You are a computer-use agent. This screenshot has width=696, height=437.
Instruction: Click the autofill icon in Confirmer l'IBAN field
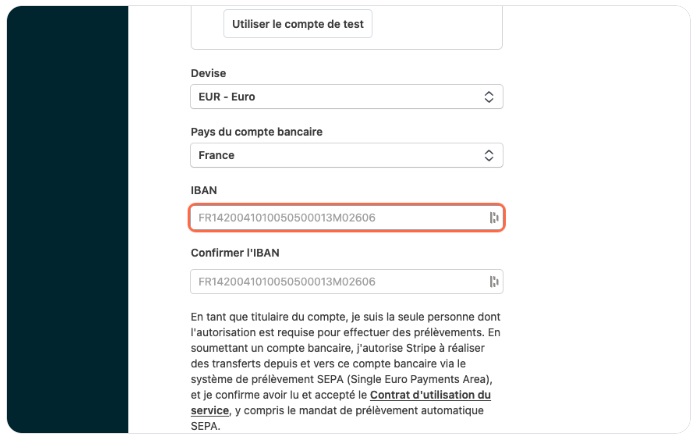click(x=493, y=282)
